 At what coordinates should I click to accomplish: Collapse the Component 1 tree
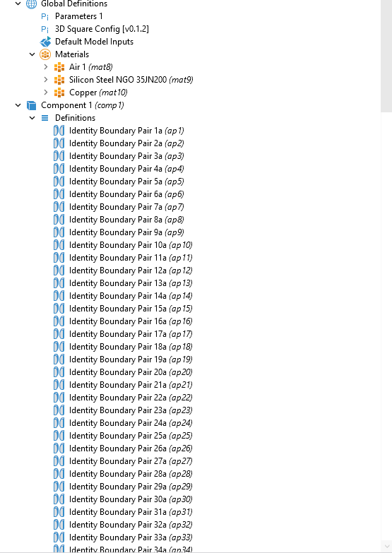pos(18,105)
